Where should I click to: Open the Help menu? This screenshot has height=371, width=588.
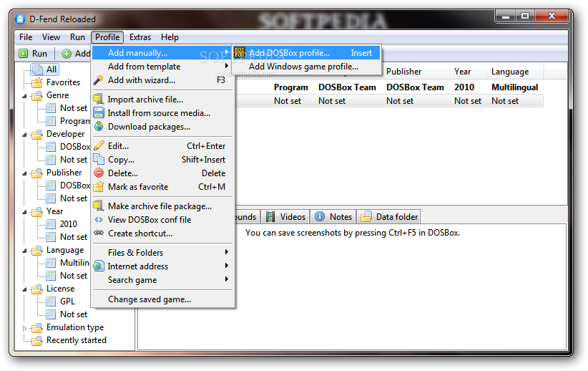[170, 37]
